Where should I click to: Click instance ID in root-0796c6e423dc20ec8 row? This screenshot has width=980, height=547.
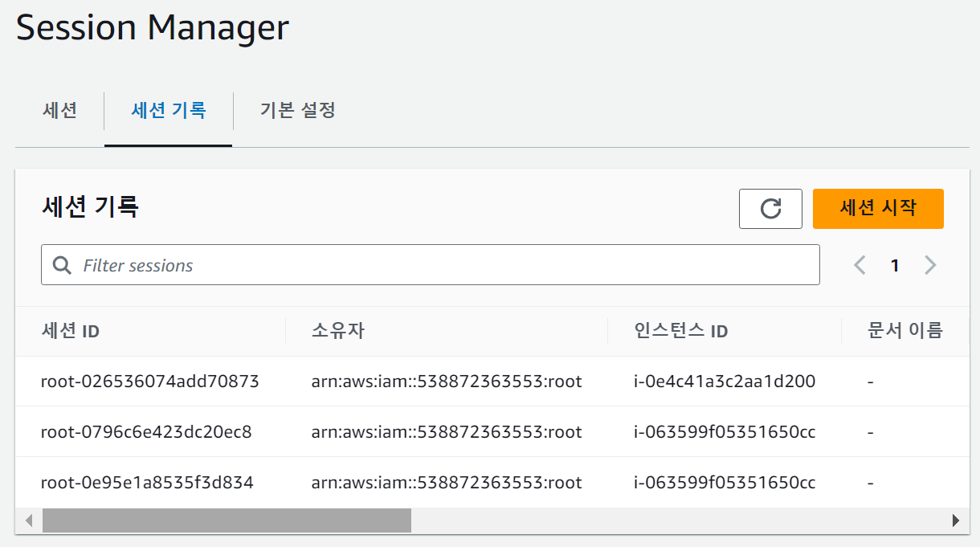coord(725,432)
